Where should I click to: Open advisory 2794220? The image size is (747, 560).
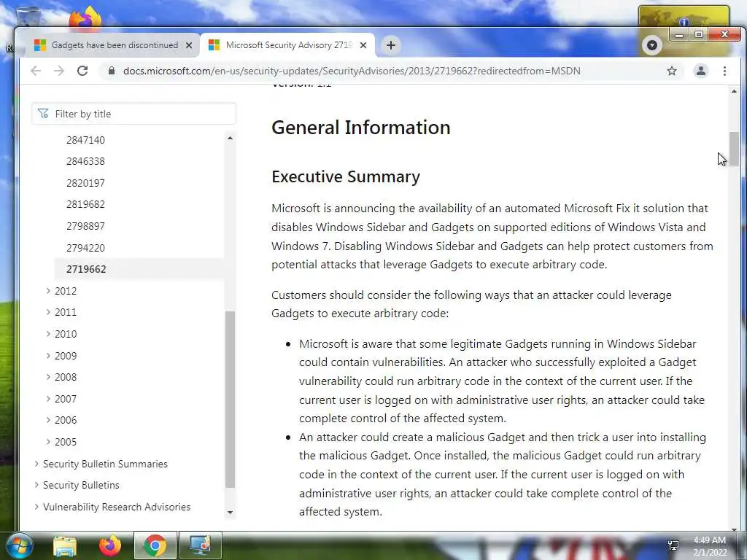(86, 248)
